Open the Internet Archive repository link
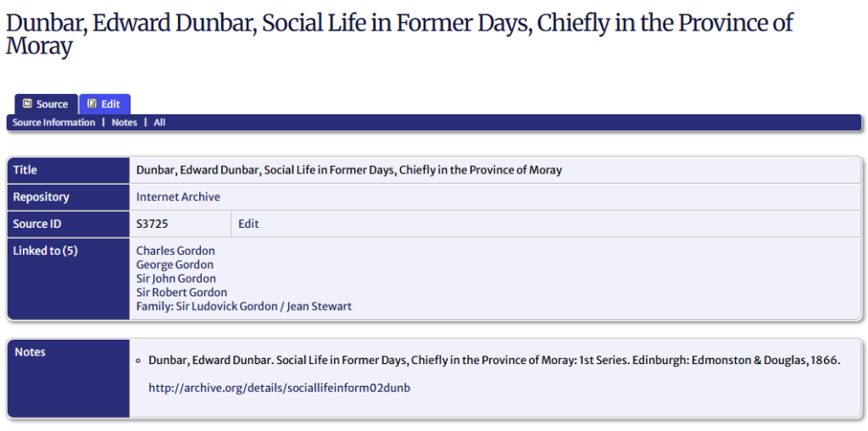The image size is (868, 431). point(178,197)
